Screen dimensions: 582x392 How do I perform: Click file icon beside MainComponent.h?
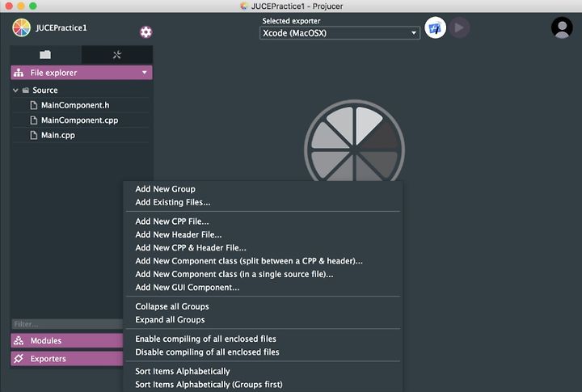[x=34, y=105]
